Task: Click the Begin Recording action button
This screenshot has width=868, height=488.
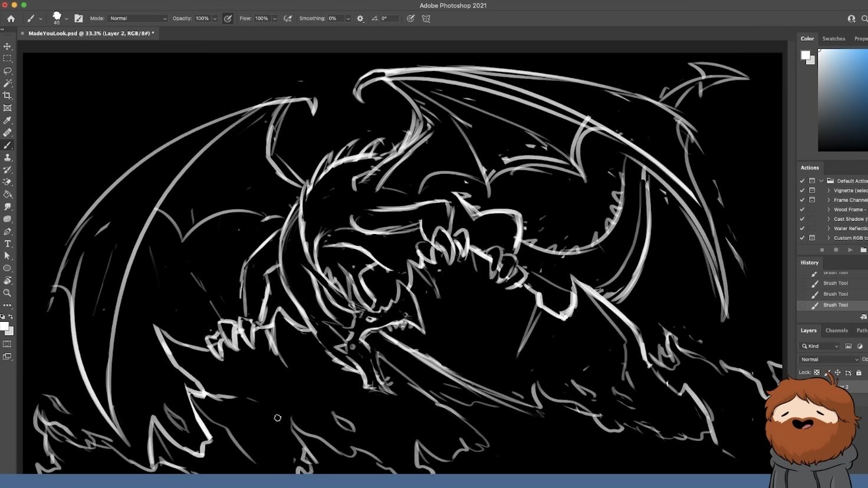Action: point(836,250)
